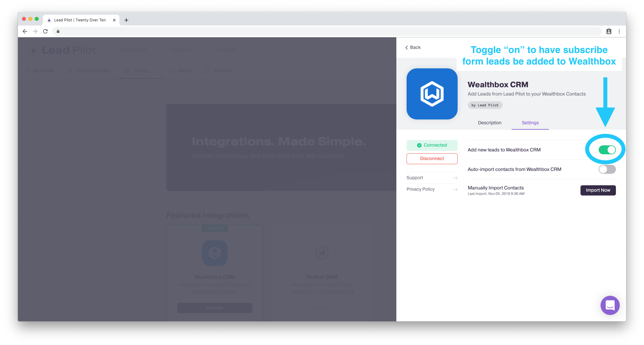Image resolution: width=644 pixels, height=345 pixels.
Task: Open the browser three-dot menu
Action: [x=619, y=31]
